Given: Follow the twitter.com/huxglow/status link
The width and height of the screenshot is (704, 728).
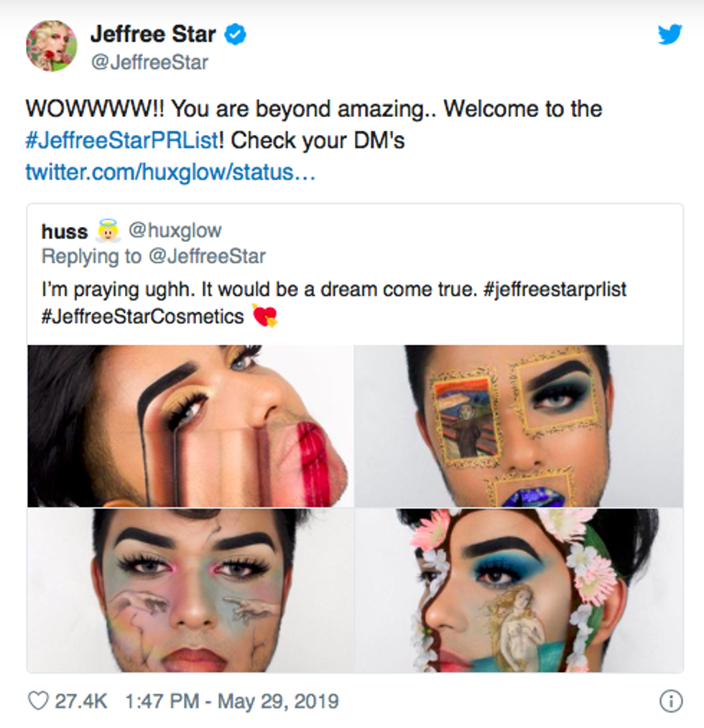Looking at the screenshot, I should pos(170,172).
